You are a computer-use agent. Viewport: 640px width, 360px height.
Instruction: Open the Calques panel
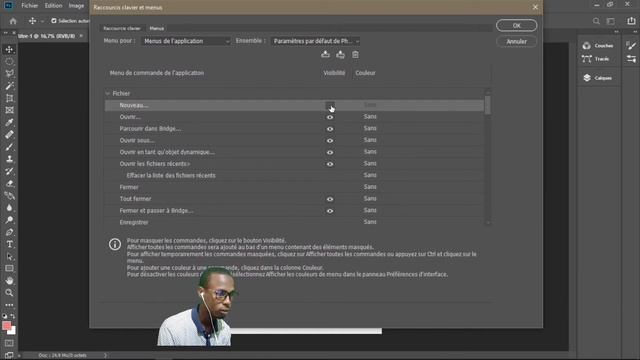coord(598,78)
